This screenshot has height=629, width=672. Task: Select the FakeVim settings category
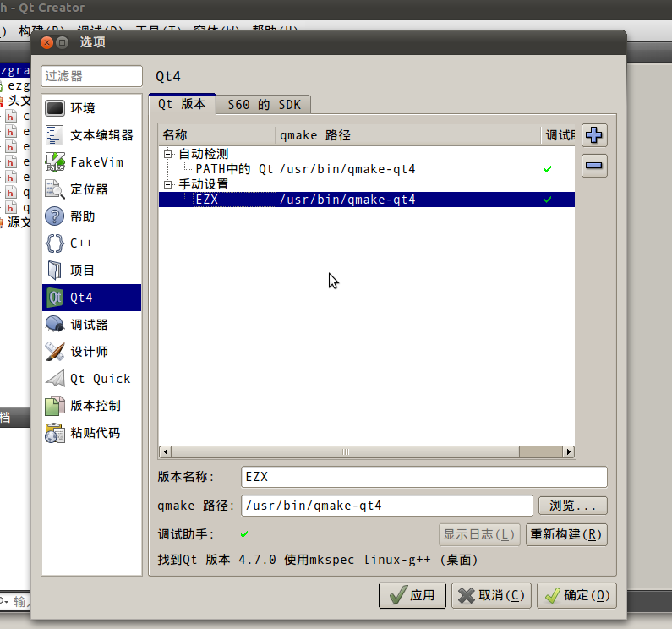pyautogui.click(x=92, y=162)
